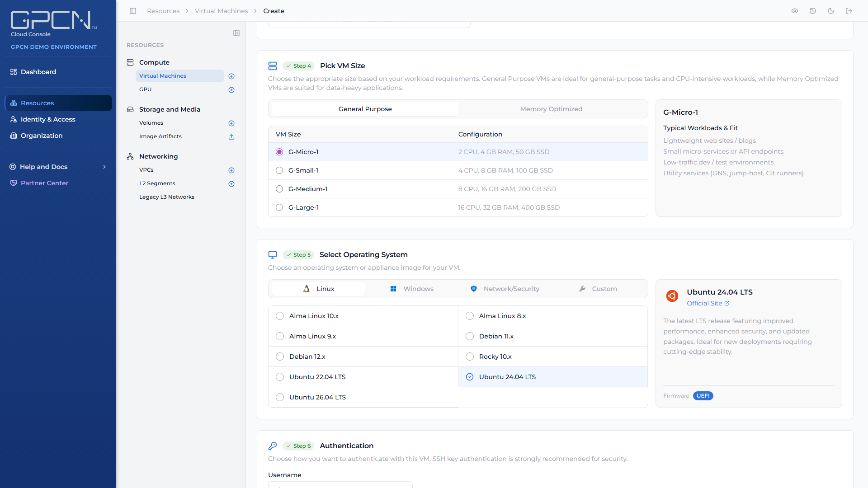The width and height of the screenshot is (868, 488).
Task: Click the UEFI firmware badge
Action: coord(703,396)
